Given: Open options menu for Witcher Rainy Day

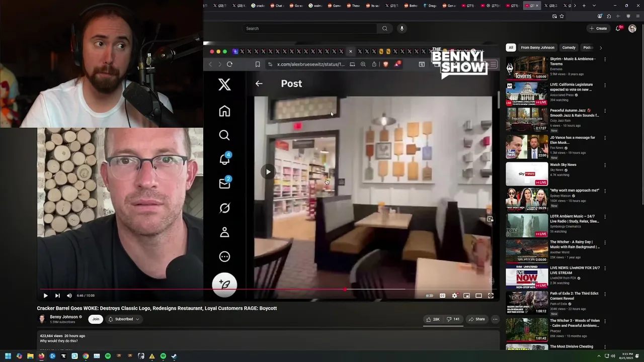Looking at the screenshot, I should [x=605, y=242].
